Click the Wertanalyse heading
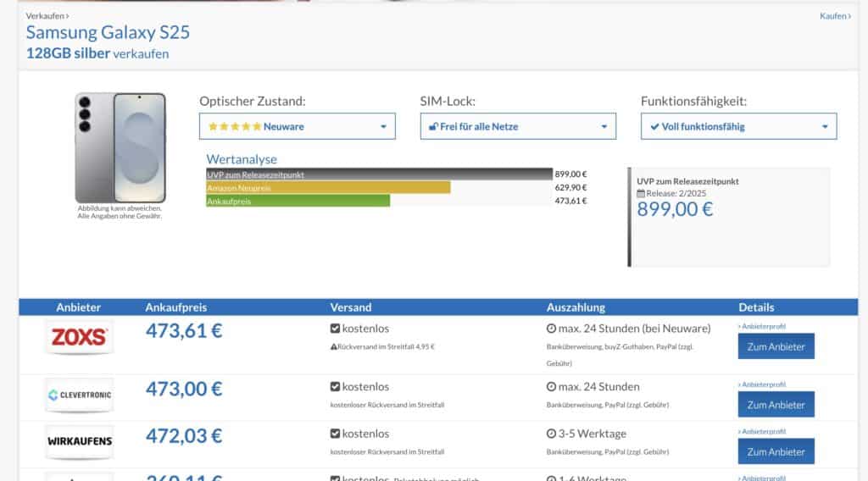 (x=242, y=159)
